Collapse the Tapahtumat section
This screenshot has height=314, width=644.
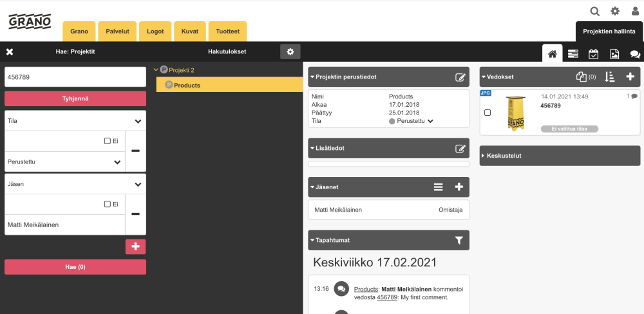(312, 240)
